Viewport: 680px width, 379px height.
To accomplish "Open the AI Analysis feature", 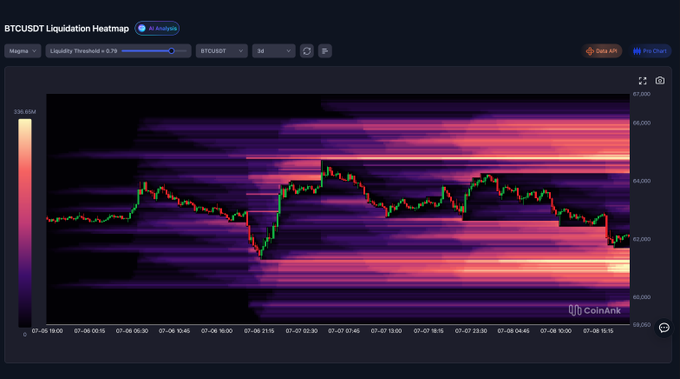I will [157, 29].
